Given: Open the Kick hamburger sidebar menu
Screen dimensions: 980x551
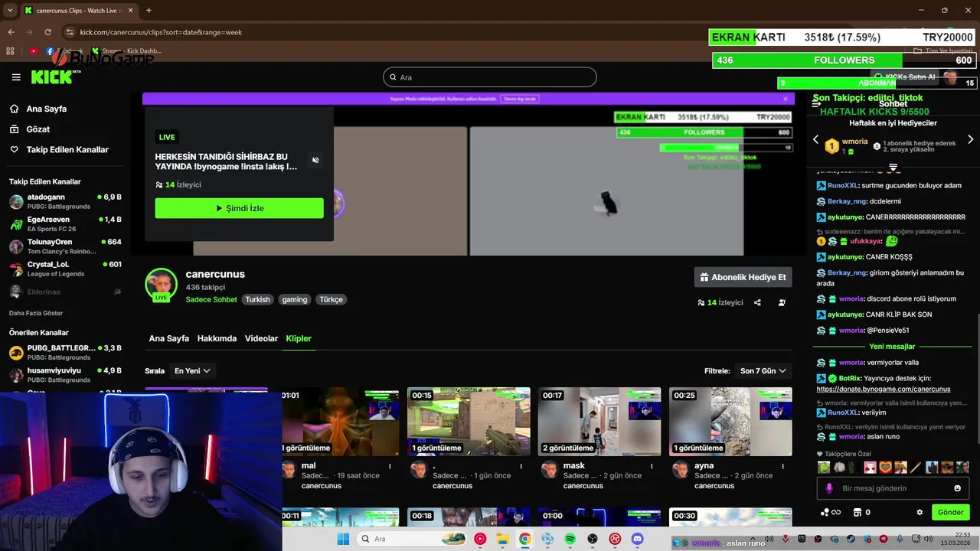Looking at the screenshot, I should click(16, 77).
